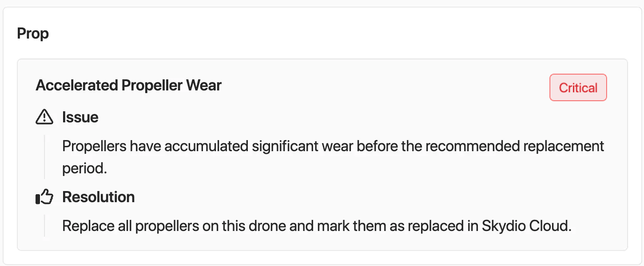Click the Resolution heading label
This screenshot has width=644, height=266.
tap(99, 197)
